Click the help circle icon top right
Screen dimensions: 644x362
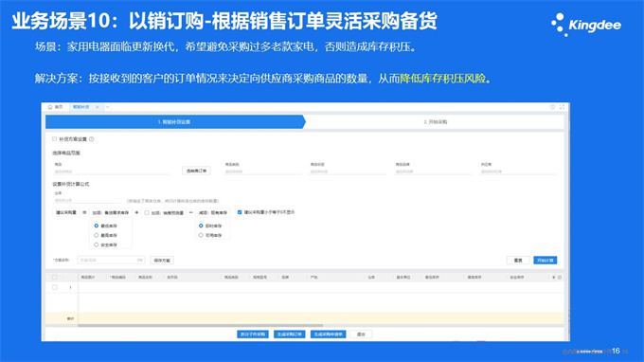coord(552,107)
